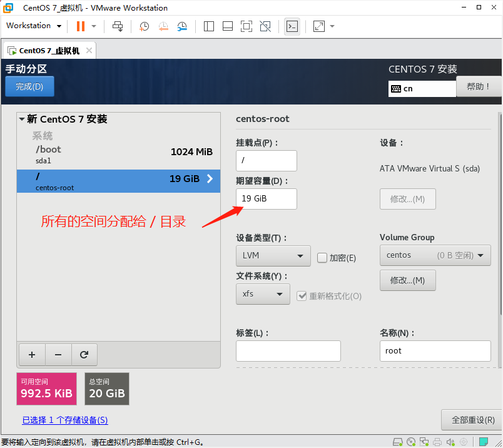Click the ATA VMware Virtual S (sda) text
Viewport: 503px width, 448px height.
430,168
